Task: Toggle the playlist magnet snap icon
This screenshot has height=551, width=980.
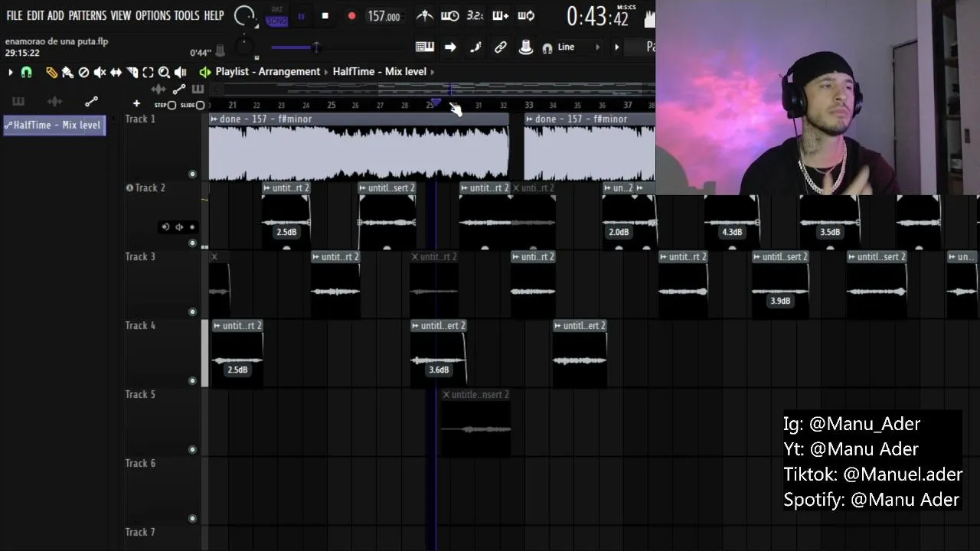Action: click(26, 73)
